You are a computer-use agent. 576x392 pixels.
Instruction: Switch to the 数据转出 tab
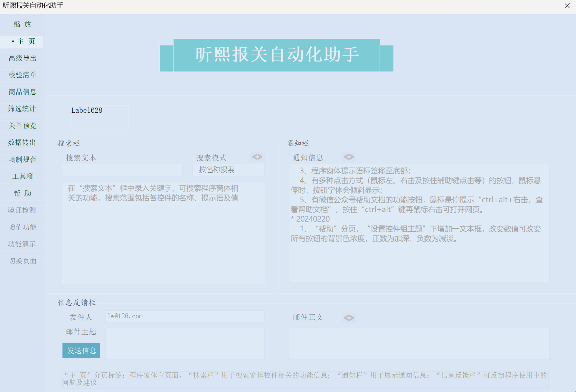click(22, 143)
